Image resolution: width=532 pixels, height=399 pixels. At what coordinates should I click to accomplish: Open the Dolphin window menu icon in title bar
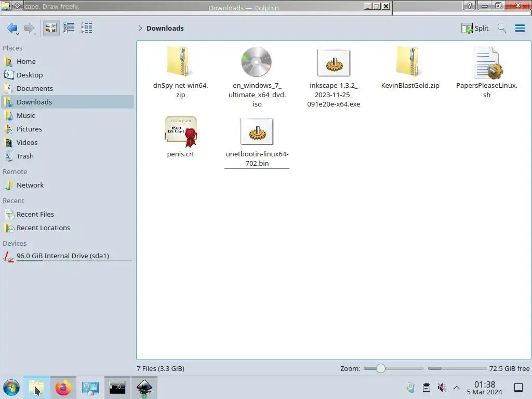coord(5,6)
